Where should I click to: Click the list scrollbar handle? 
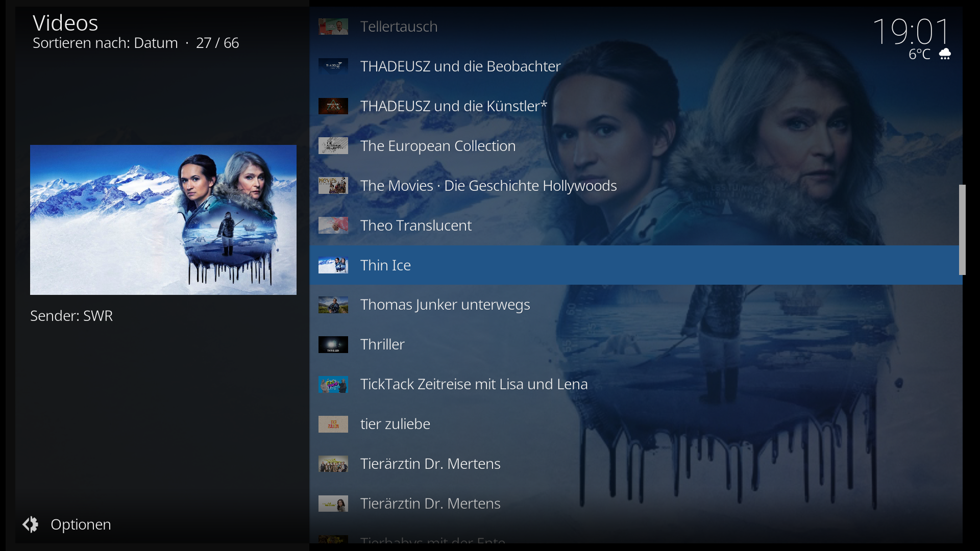(x=962, y=230)
